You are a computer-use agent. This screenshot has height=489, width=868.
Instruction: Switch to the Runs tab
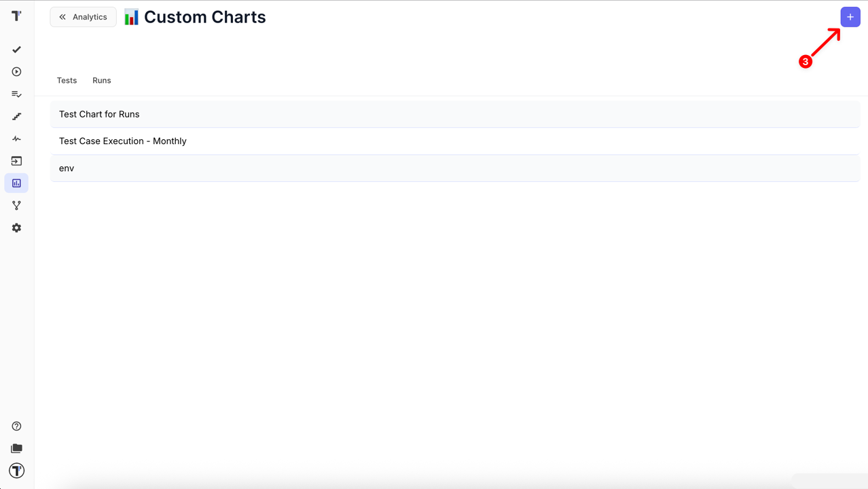tap(102, 80)
